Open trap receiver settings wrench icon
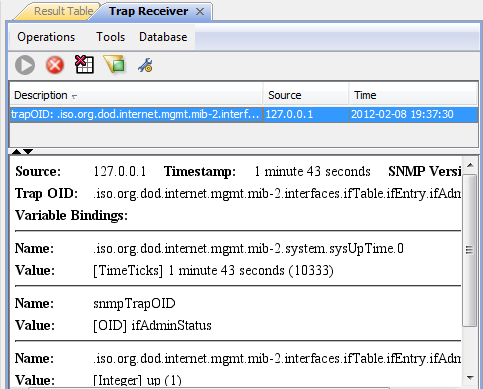 (x=145, y=65)
